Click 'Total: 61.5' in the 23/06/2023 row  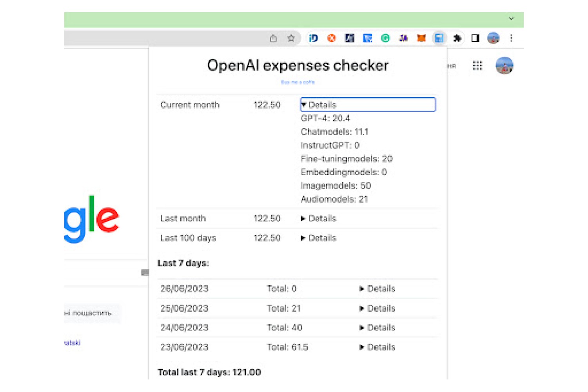click(x=287, y=347)
